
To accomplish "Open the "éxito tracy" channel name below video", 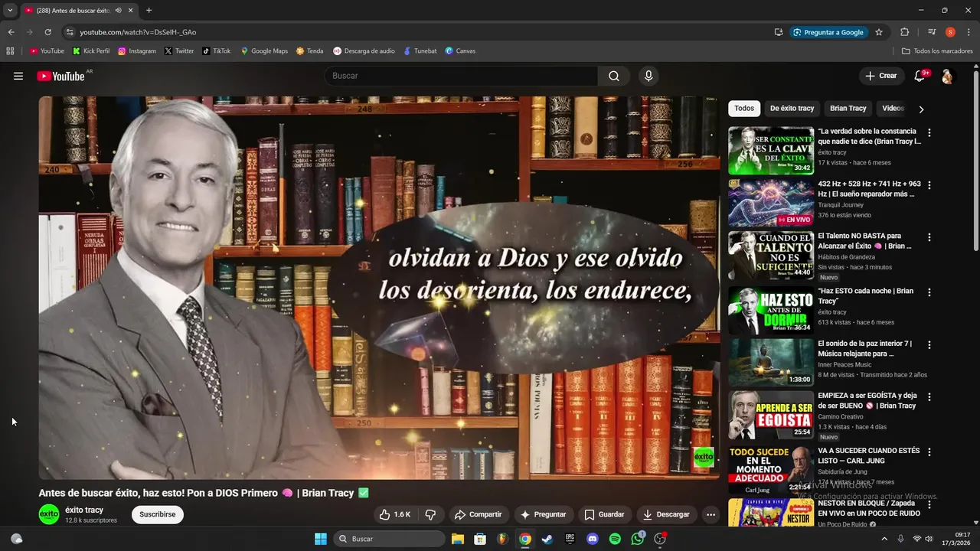I will point(84,510).
